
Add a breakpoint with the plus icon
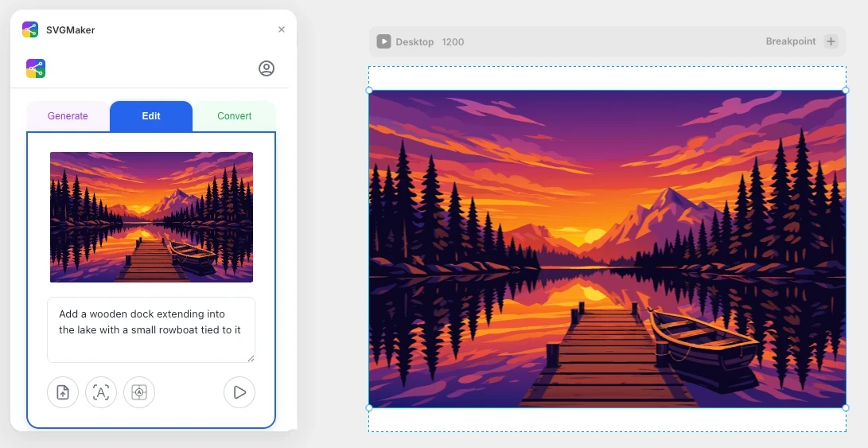(831, 41)
